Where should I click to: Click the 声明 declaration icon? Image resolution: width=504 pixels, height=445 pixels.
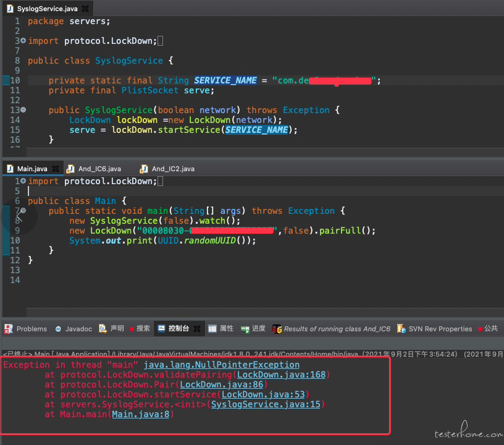[x=103, y=329]
